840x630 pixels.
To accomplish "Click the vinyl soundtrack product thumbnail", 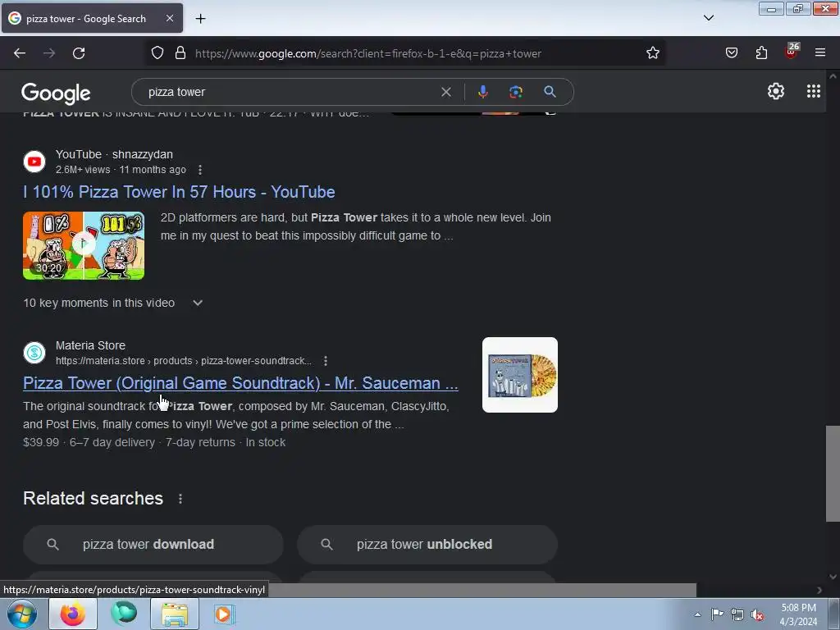I will point(519,375).
